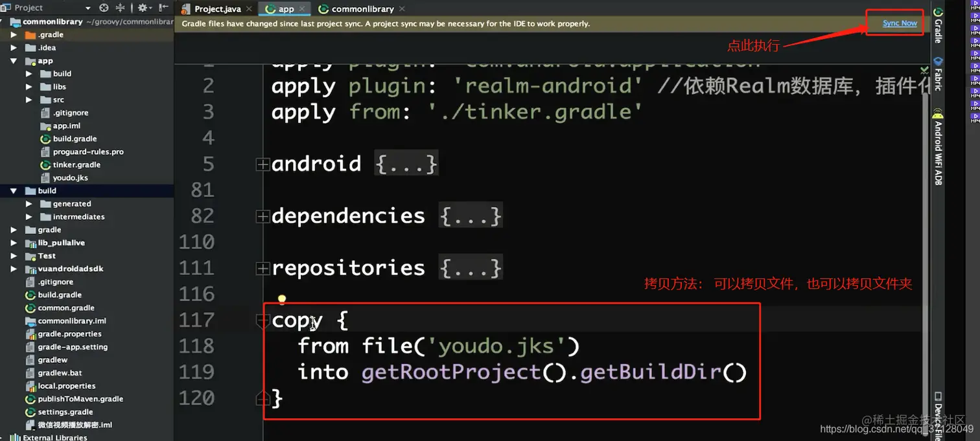Click the Sync Now link
Screen dimensions: 980x441
click(900, 23)
